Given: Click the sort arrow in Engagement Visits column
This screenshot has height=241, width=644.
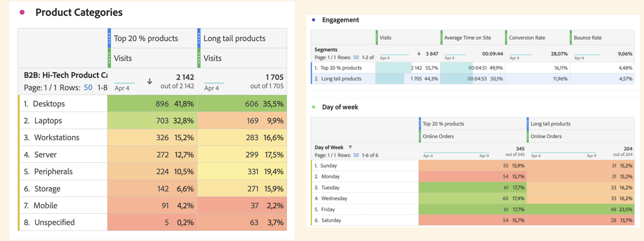Looking at the screenshot, I should coord(419,53).
